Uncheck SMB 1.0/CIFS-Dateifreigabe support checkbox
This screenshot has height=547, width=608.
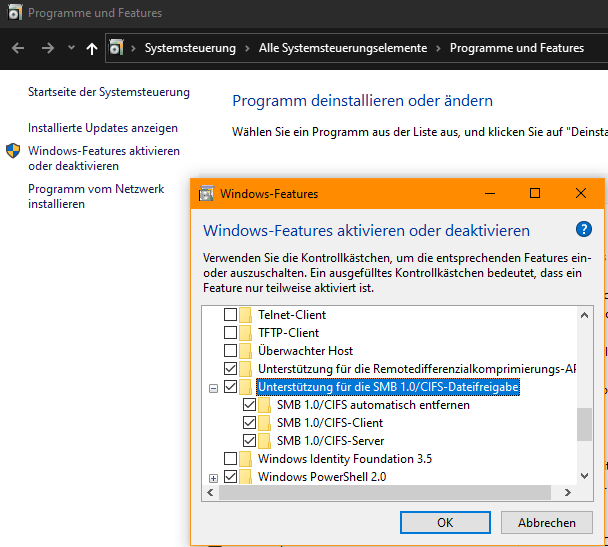coord(230,387)
